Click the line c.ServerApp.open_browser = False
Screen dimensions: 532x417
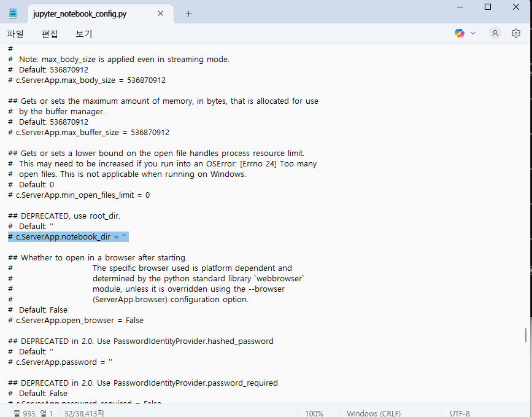pos(75,320)
